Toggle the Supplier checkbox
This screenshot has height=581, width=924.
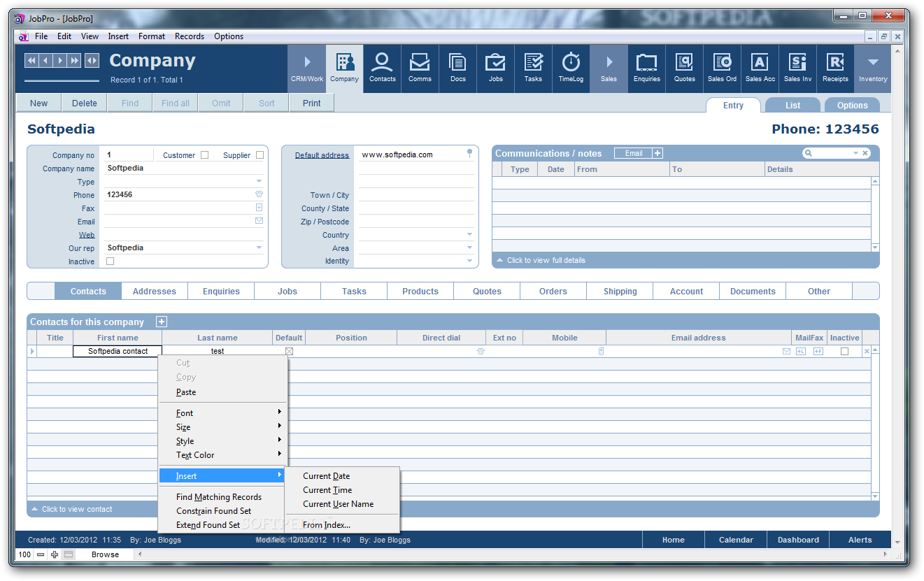tap(260, 155)
